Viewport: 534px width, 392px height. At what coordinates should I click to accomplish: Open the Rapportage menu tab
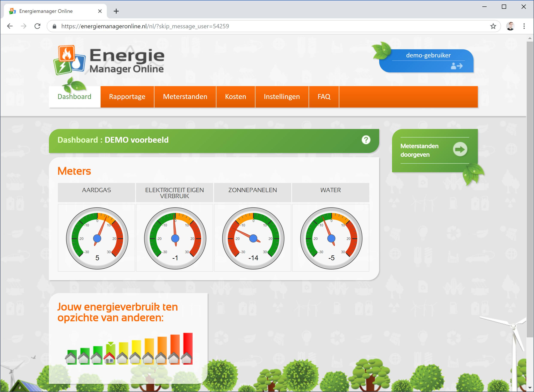click(x=127, y=97)
